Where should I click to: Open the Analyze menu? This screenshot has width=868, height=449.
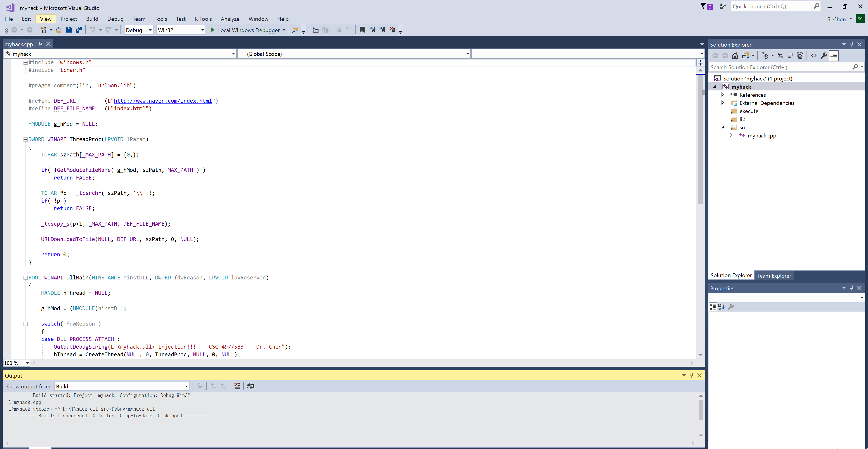(x=230, y=19)
